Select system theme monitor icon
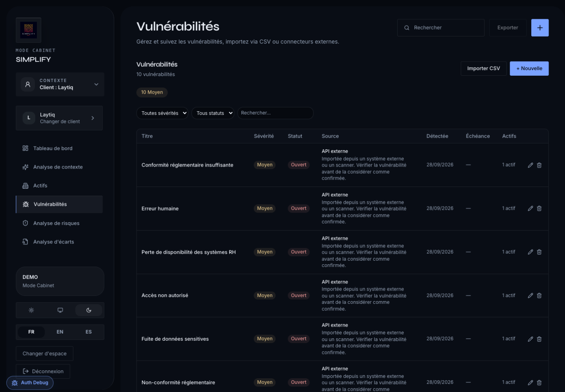 pyautogui.click(x=60, y=310)
